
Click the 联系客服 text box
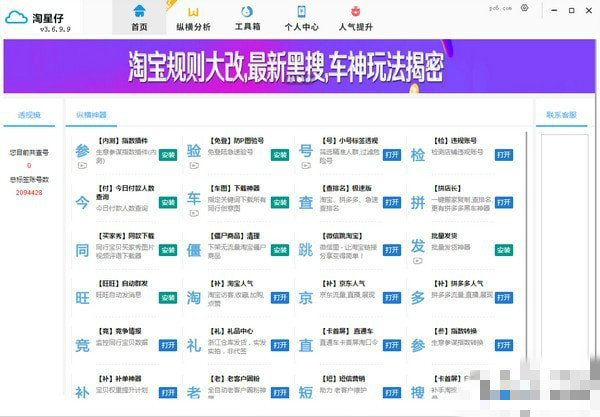tap(564, 249)
